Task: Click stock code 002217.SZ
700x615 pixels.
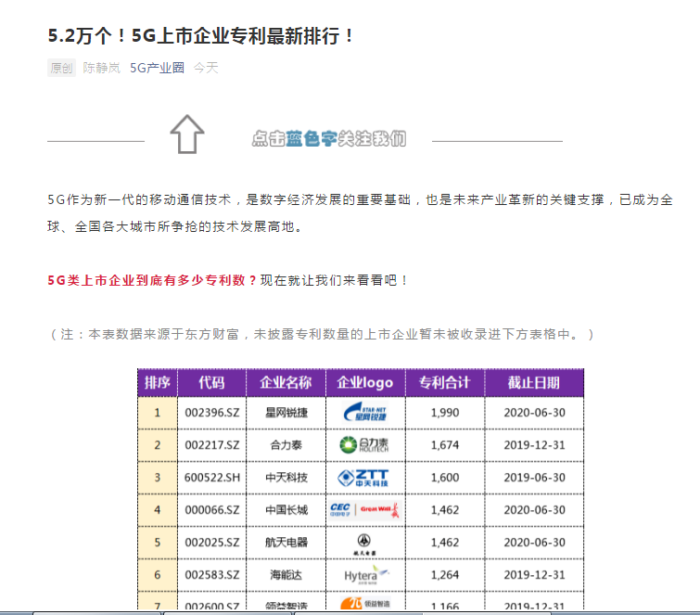Action: [x=212, y=445]
